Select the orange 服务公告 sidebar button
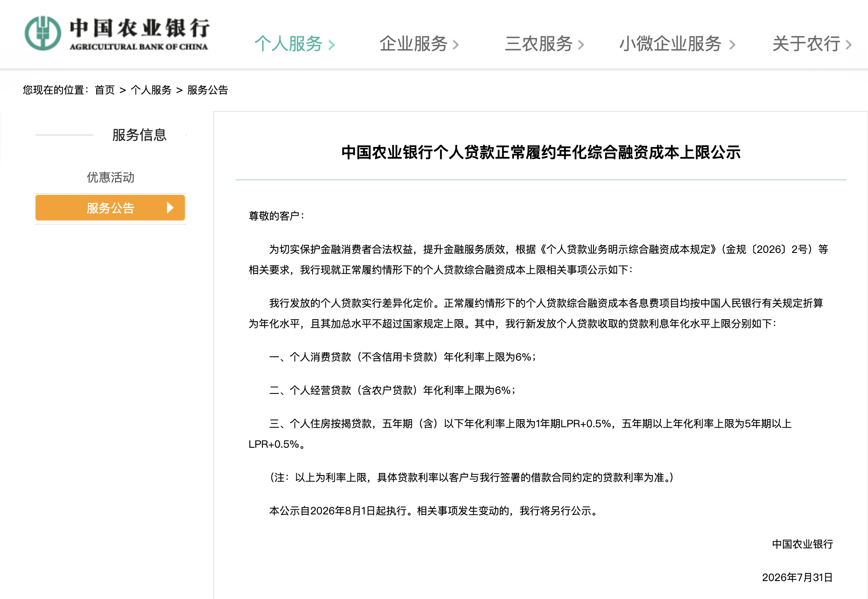This screenshot has height=599, width=868. click(110, 208)
